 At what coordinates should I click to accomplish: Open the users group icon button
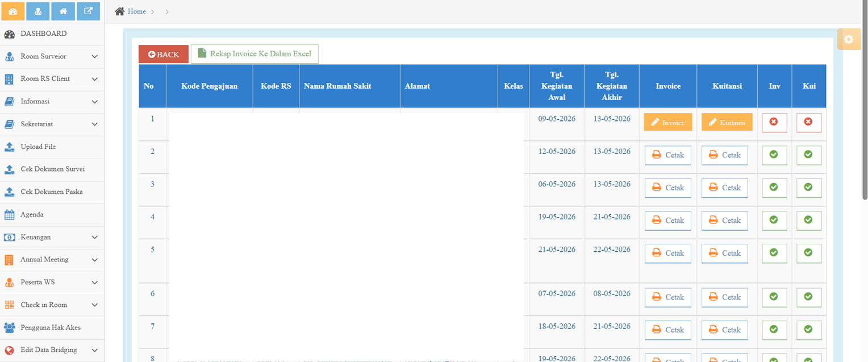(38, 11)
